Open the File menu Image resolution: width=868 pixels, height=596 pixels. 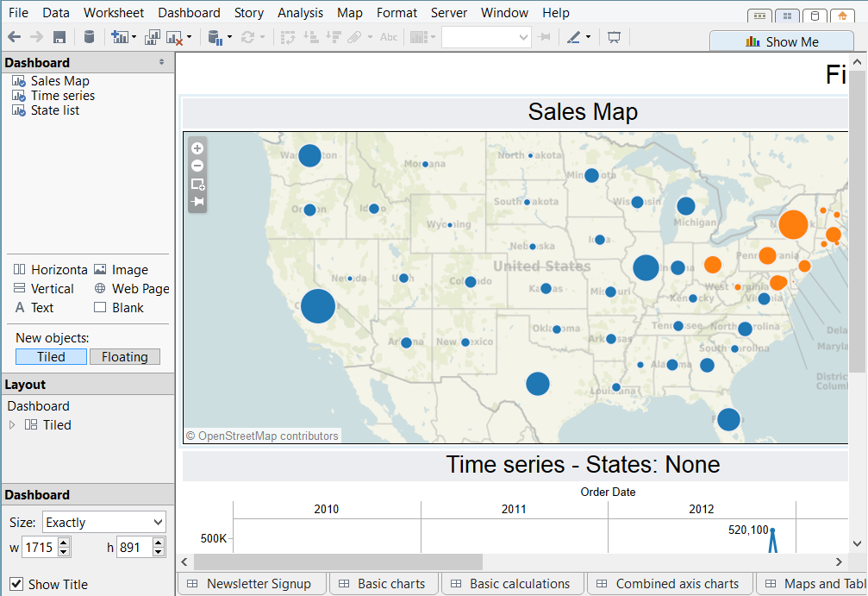18,13
